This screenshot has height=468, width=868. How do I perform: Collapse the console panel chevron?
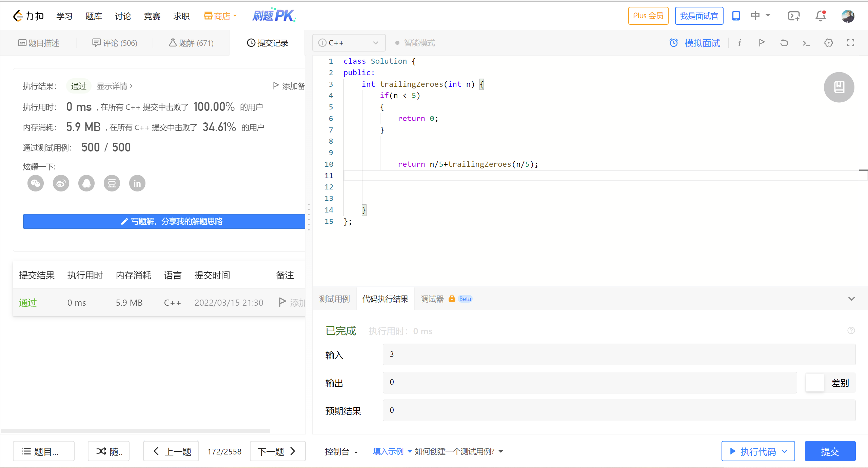851,299
